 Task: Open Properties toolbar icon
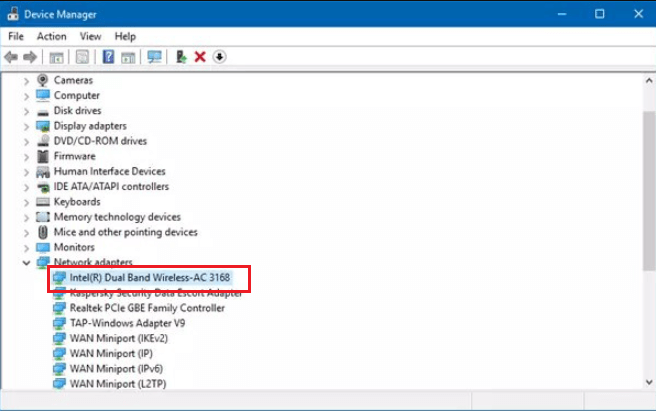[82, 57]
